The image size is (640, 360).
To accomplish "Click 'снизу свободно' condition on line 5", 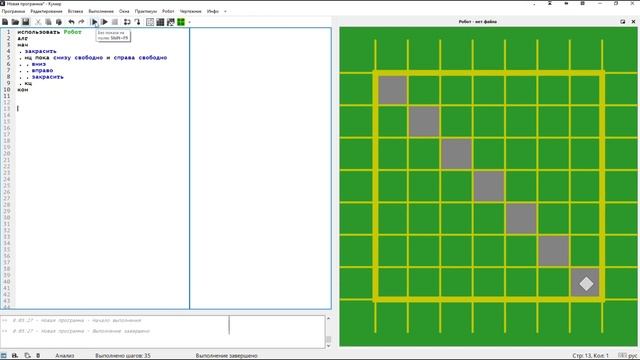I will click(x=78, y=58).
